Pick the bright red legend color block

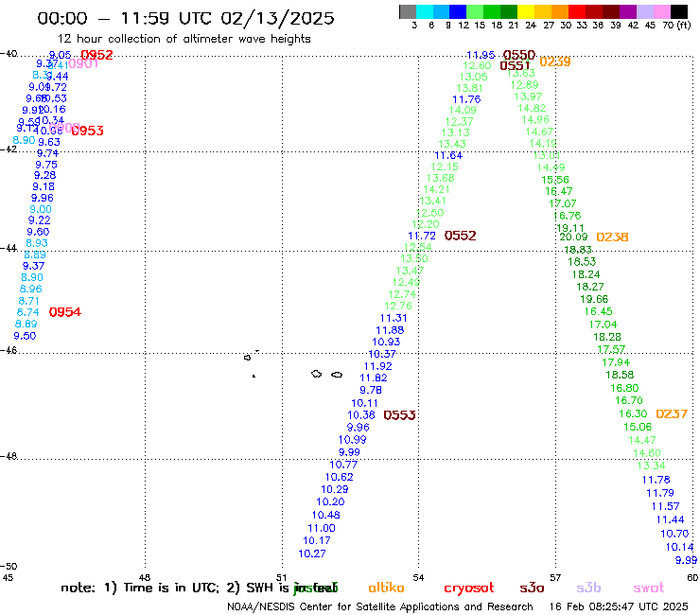[577, 11]
